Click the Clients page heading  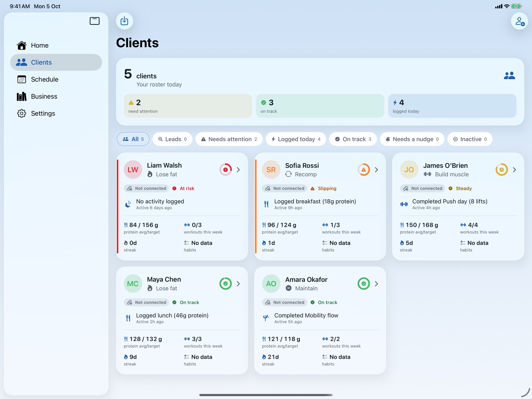coord(137,43)
